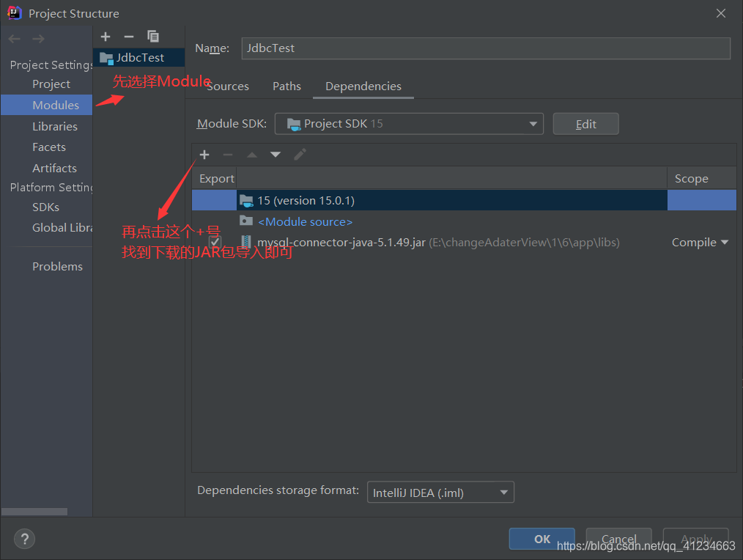This screenshot has height=560, width=743.
Task: Switch to the Sources tab
Action: (x=227, y=86)
